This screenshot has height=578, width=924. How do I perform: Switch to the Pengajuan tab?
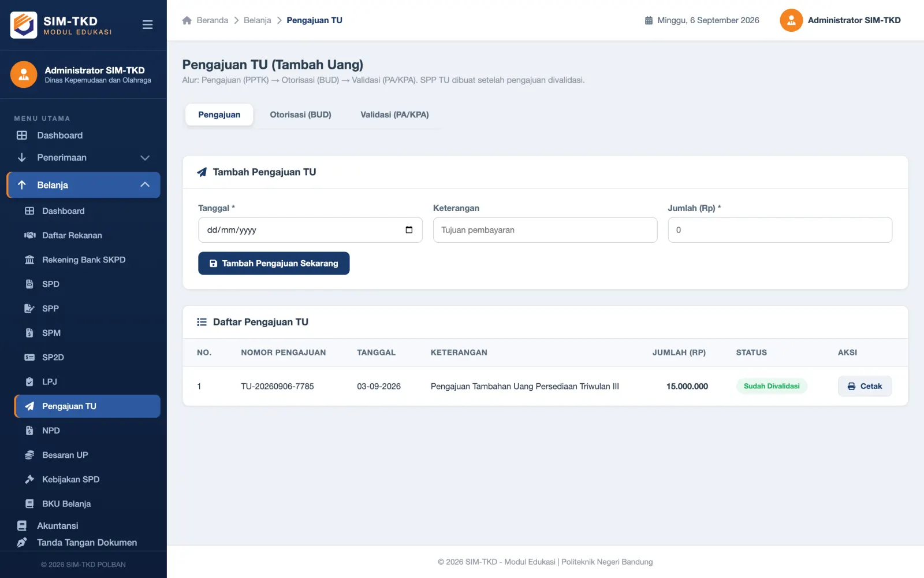219,114
